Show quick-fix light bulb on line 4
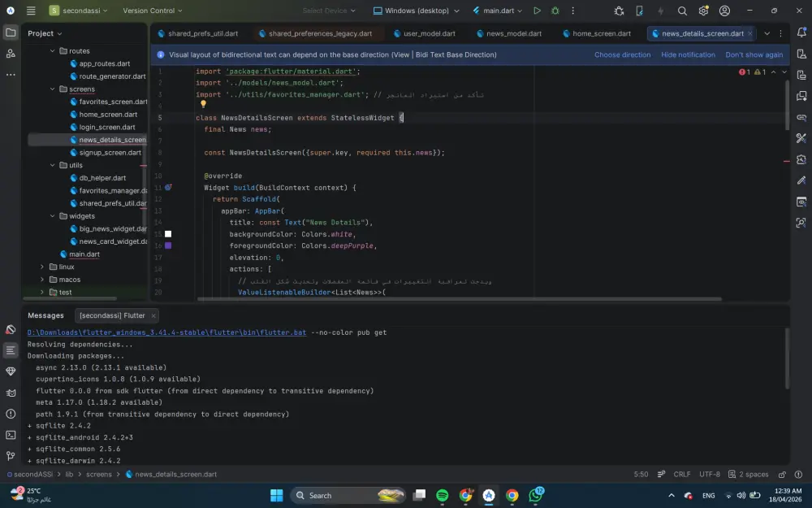Image resolution: width=812 pixels, height=508 pixels. [x=204, y=104]
